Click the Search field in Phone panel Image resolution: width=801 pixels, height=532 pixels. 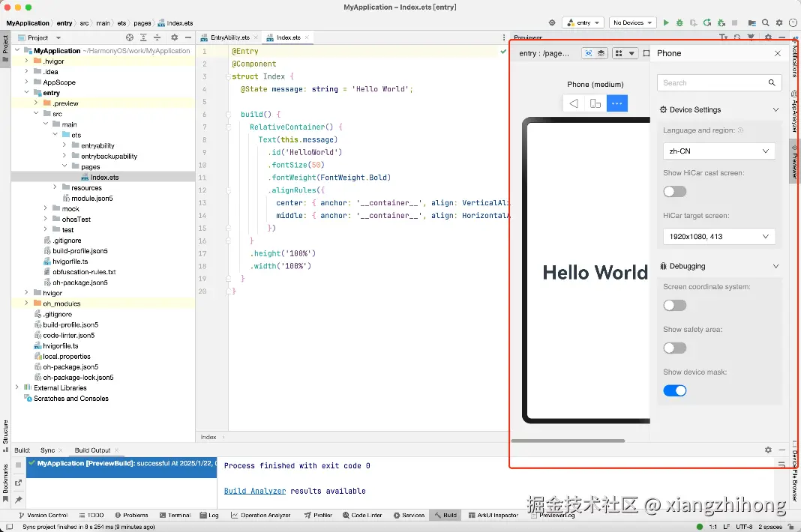tap(719, 82)
